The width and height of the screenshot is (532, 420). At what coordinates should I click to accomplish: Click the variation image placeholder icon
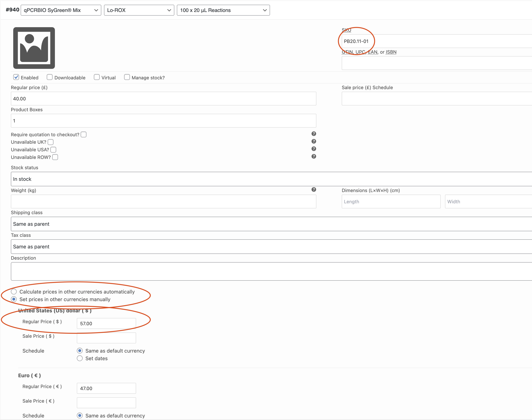coord(34,48)
